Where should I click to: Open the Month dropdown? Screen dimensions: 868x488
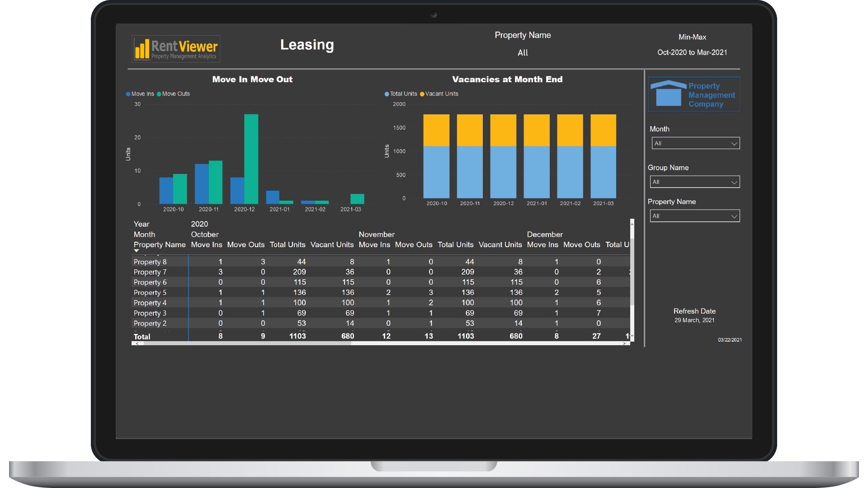pos(695,143)
